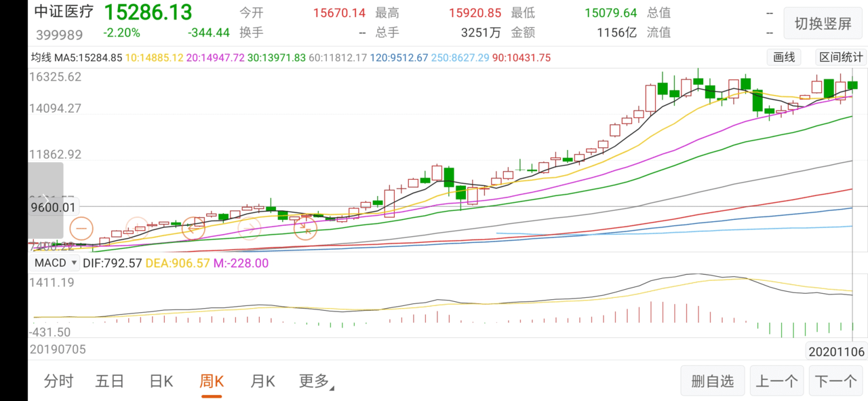868x401 pixels.
Task: Tap the DIF:792.57 readout
Action: tap(113, 263)
